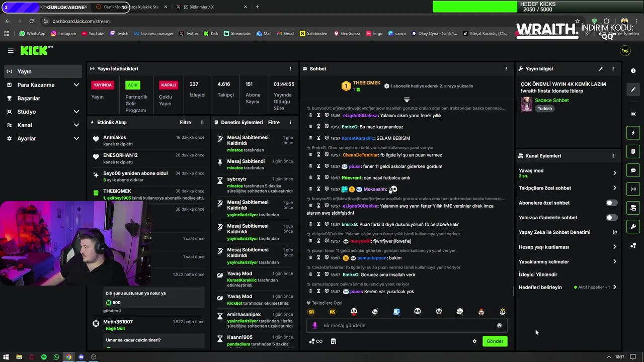Open Sohbet panel three-dot menu

[x=506, y=69]
